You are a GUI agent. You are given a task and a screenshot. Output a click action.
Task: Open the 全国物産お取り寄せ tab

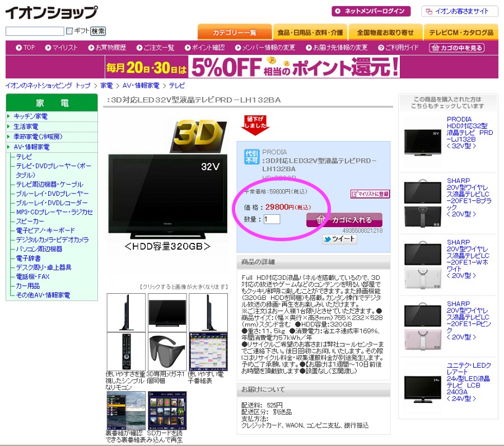click(x=385, y=32)
